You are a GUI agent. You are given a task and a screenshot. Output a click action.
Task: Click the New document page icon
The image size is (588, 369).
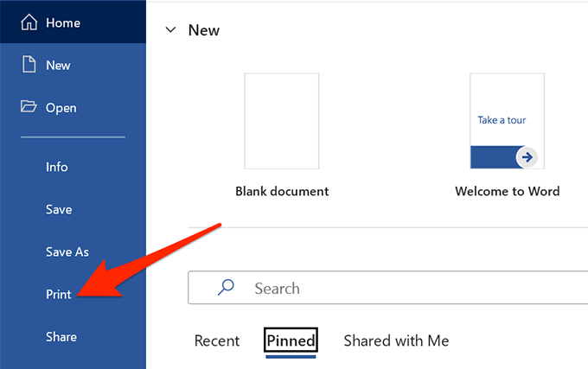[28, 65]
